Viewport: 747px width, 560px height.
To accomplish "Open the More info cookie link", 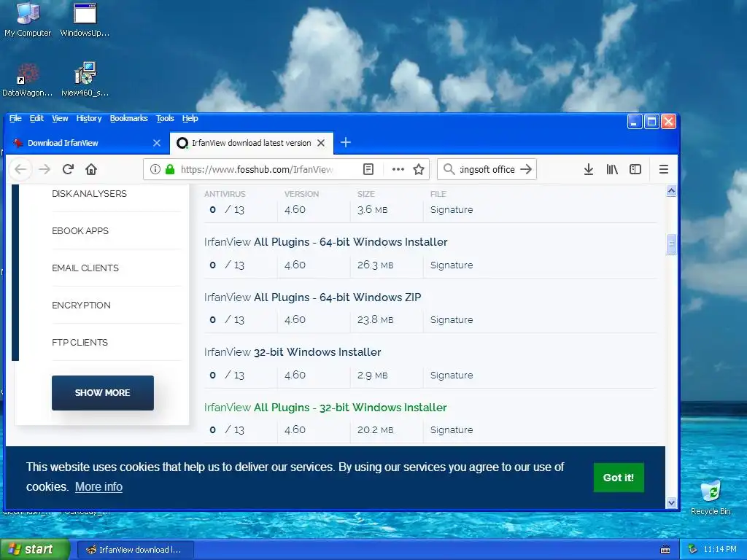I will click(x=98, y=486).
